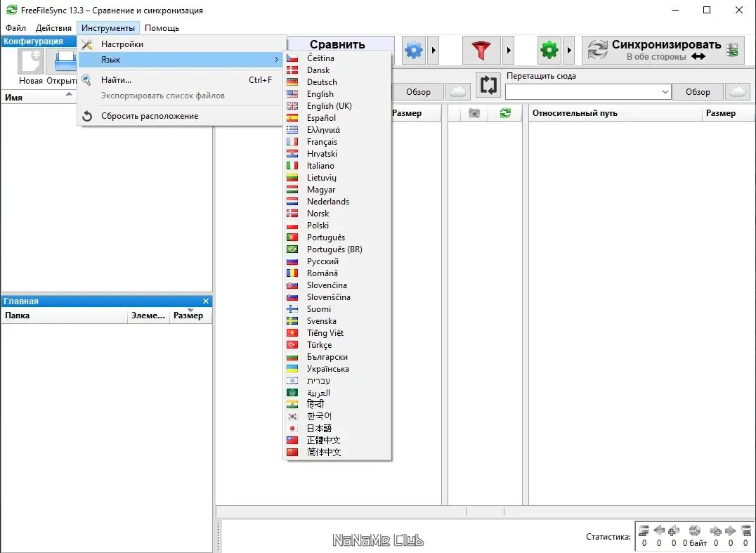Click the update-right arrow statistics icon
The width and height of the screenshot is (756, 553).
[731, 531]
